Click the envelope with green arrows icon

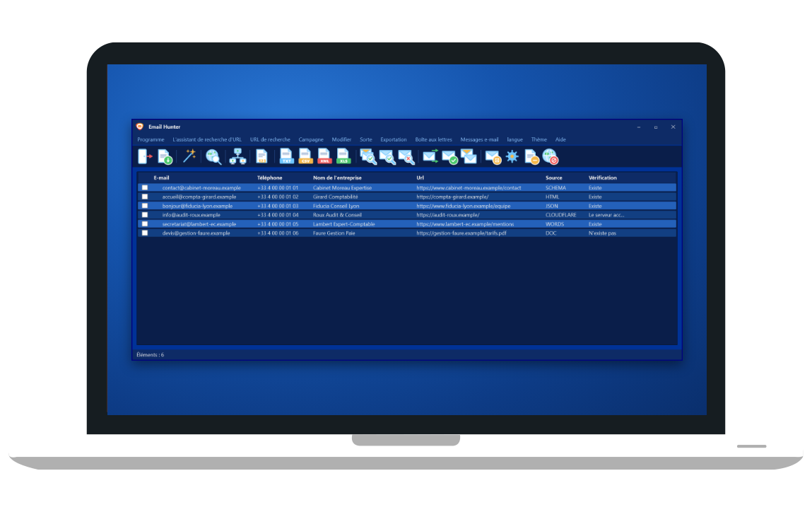tap(430, 156)
